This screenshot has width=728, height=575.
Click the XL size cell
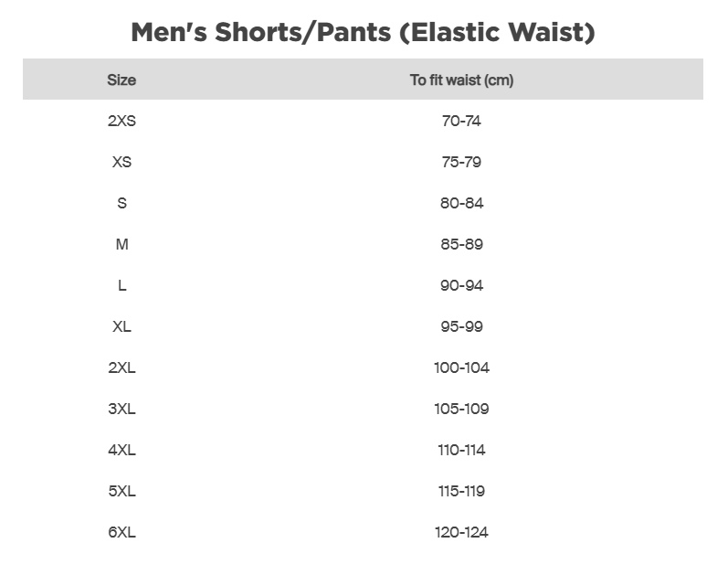click(x=121, y=326)
